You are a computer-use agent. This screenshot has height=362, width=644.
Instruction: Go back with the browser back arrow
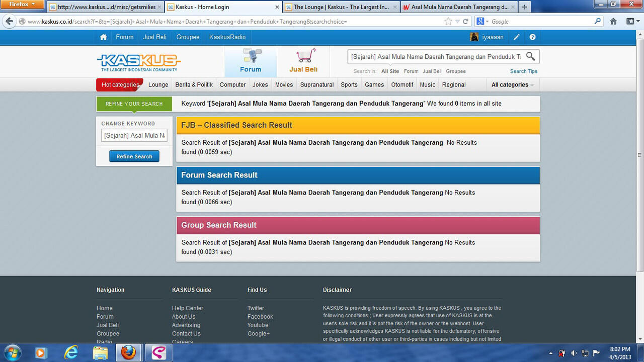pos(9,21)
